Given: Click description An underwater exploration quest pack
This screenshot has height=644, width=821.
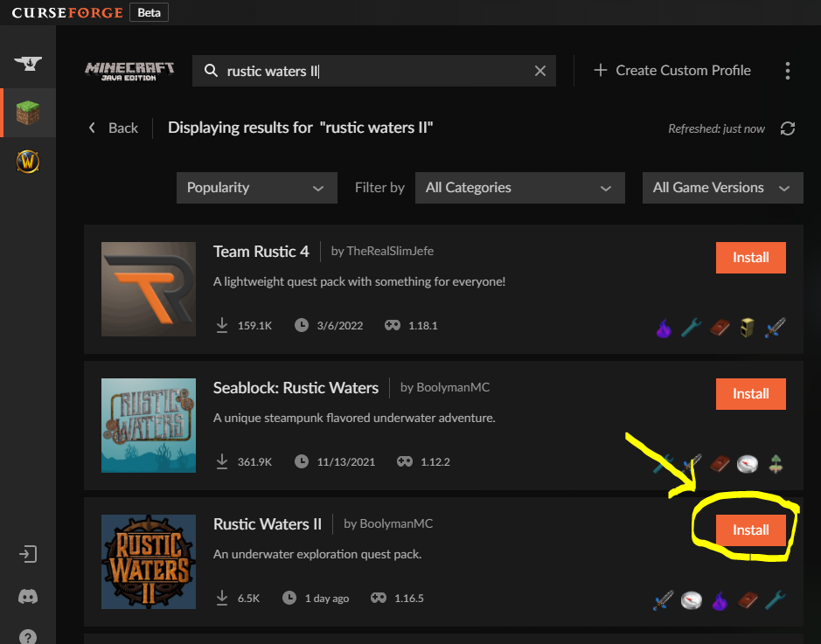Looking at the screenshot, I should 317,554.
